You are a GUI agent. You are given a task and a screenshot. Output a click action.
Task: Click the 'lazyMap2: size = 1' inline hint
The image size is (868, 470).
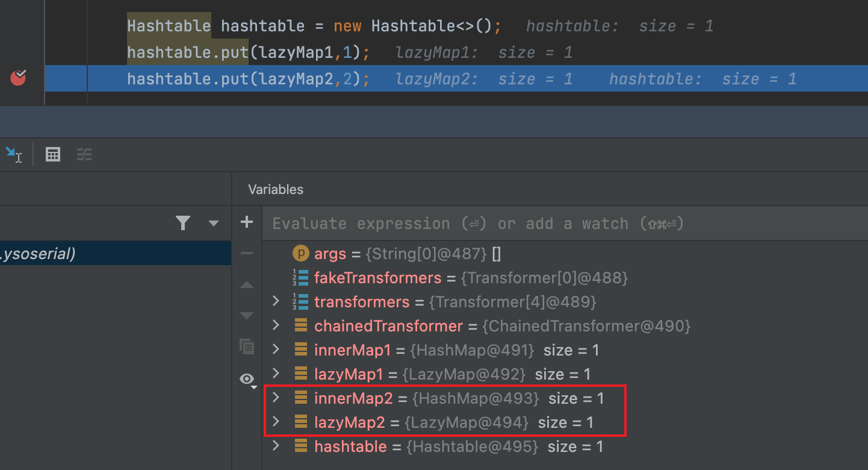point(485,79)
